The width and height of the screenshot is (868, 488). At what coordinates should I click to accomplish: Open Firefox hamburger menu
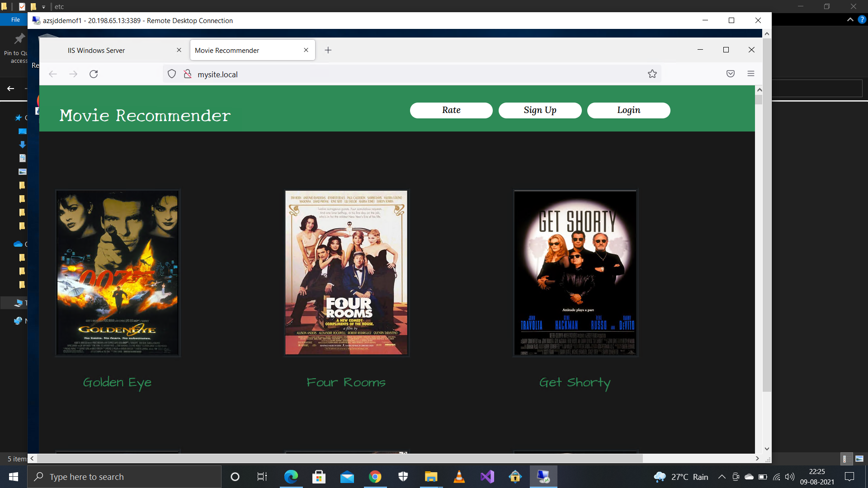coord(751,74)
